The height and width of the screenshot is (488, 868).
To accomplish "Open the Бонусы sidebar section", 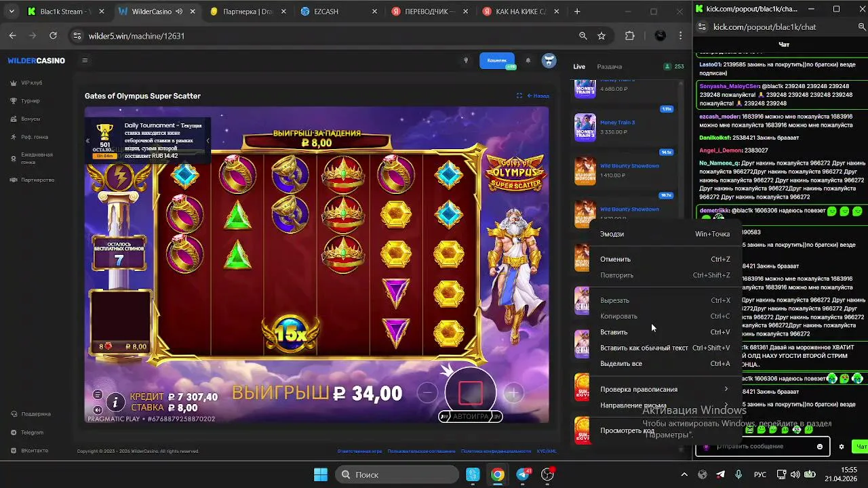I will coord(26,119).
